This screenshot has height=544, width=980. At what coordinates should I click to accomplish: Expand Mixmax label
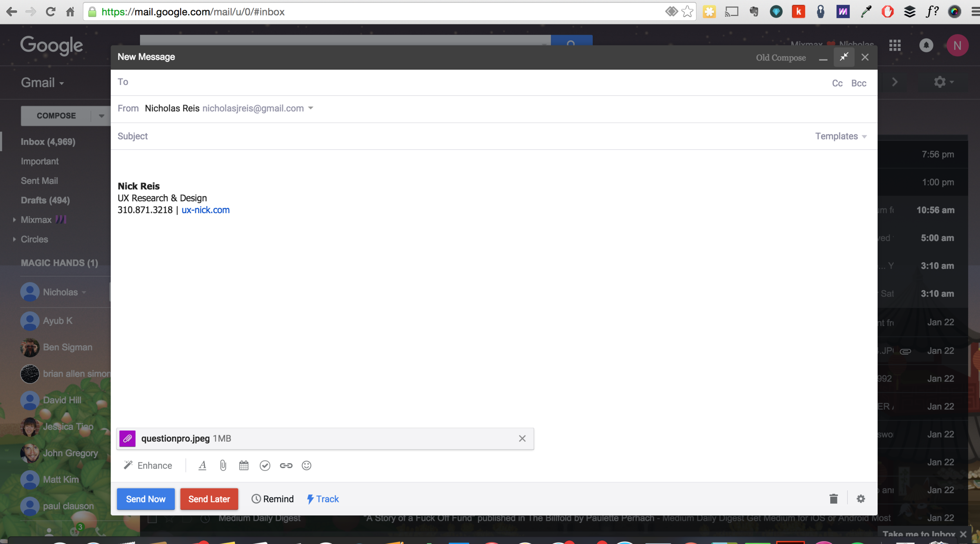pyautogui.click(x=14, y=219)
